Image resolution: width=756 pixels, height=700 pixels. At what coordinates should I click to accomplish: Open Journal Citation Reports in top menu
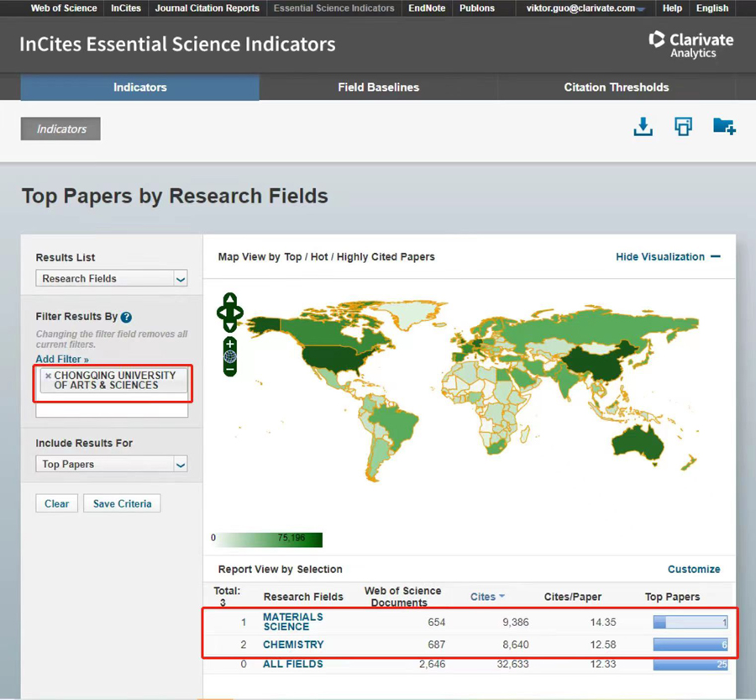pos(207,8)
